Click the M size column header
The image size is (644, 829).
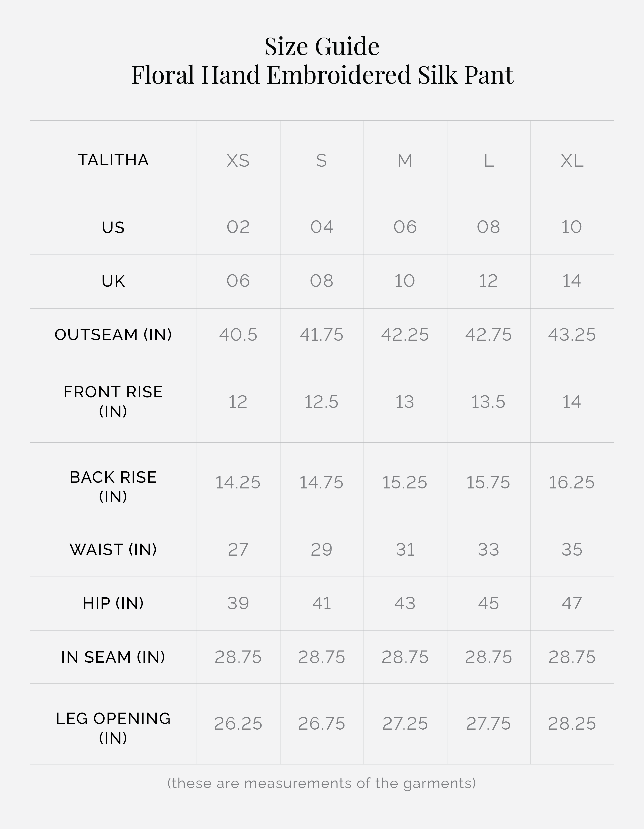pos(405,161)
